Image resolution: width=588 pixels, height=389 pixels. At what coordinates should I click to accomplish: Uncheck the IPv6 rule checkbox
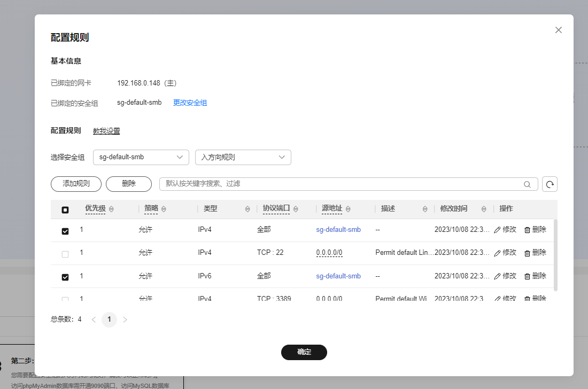pos(65,277)
